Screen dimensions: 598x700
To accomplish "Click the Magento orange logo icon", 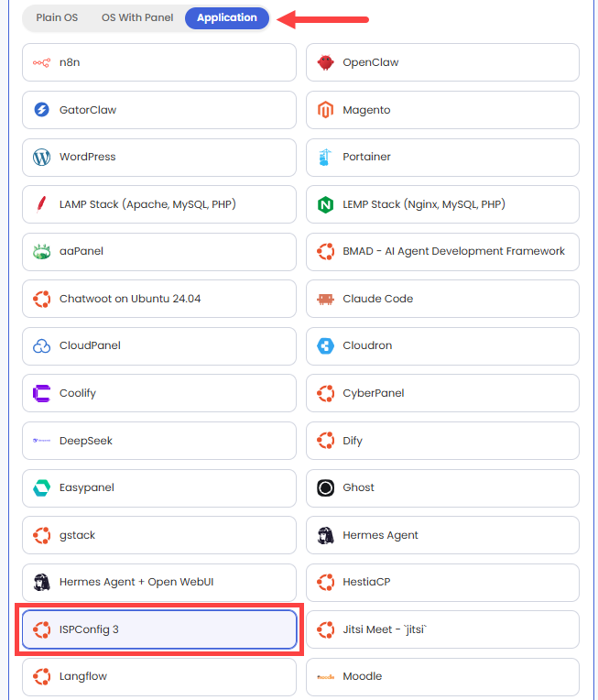I will point(325,110).
